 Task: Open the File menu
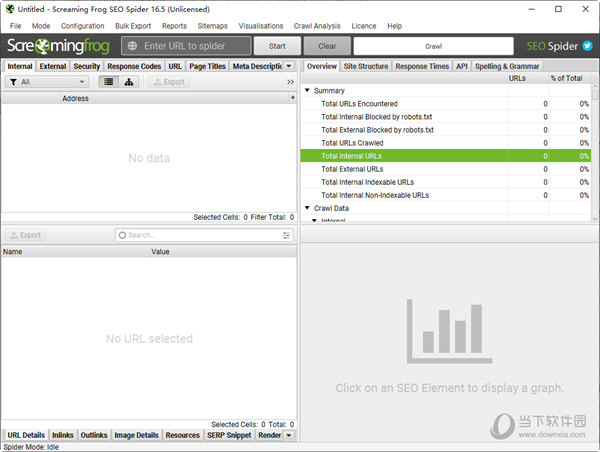point(15,26)
